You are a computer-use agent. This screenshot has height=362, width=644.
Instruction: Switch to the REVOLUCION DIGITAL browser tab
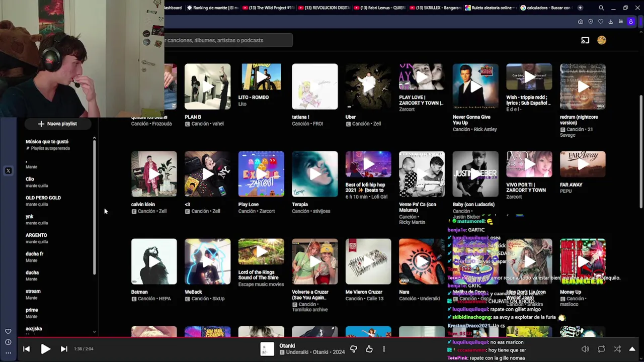(x=324, y=8)
